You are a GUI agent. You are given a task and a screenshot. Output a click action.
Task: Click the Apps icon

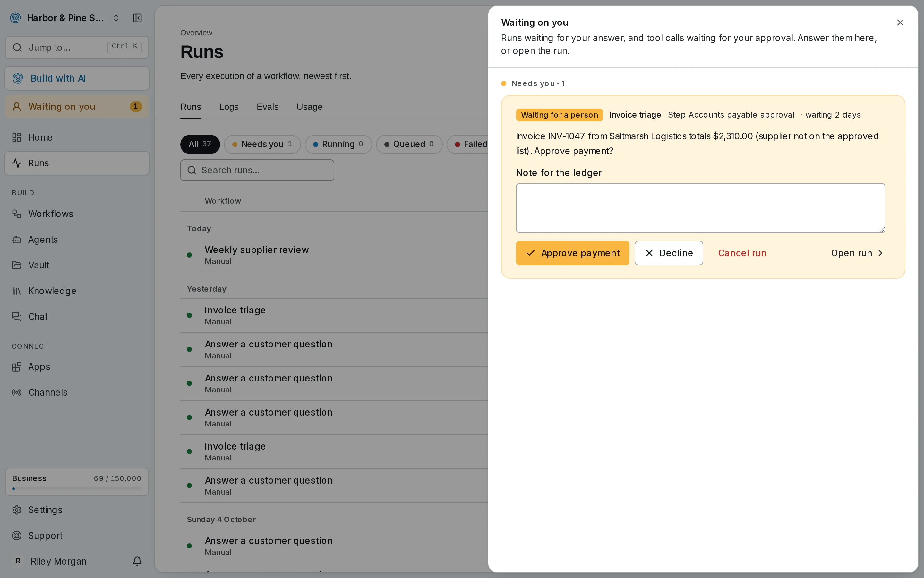click(17, 367)
